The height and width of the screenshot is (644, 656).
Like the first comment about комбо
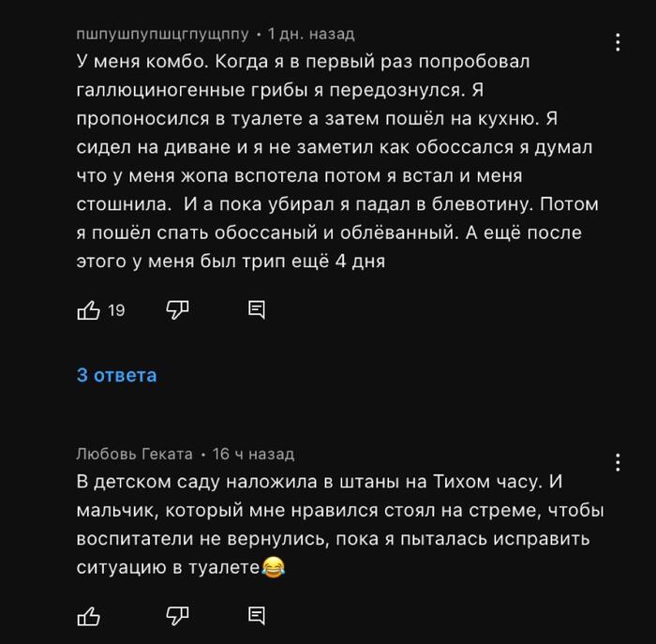pos(88,309)
